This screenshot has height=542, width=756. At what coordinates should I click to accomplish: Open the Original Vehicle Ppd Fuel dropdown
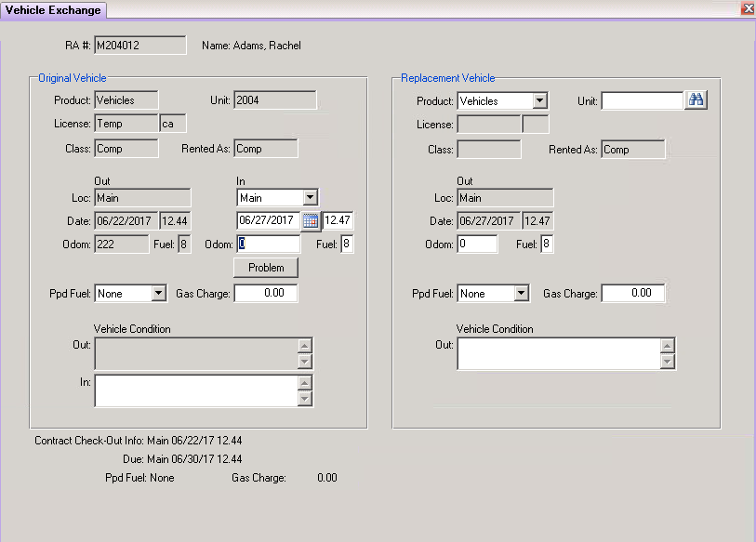[159, 293]
